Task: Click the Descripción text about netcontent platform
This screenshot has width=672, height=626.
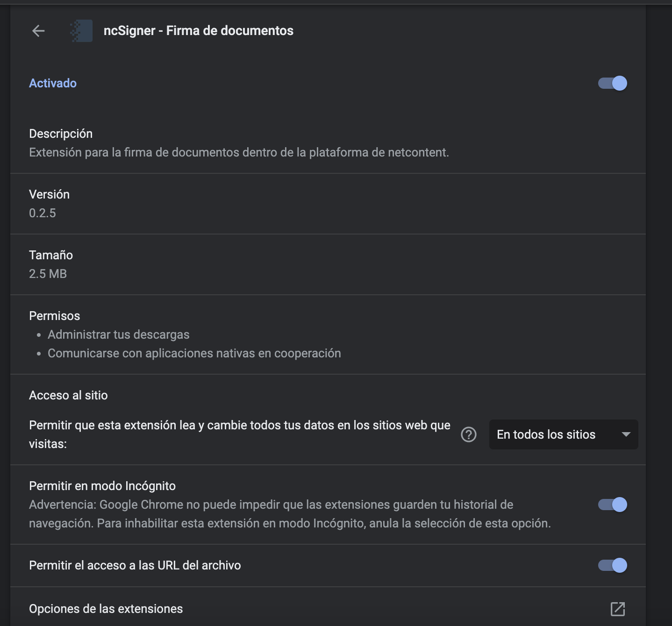Action: 239,152
